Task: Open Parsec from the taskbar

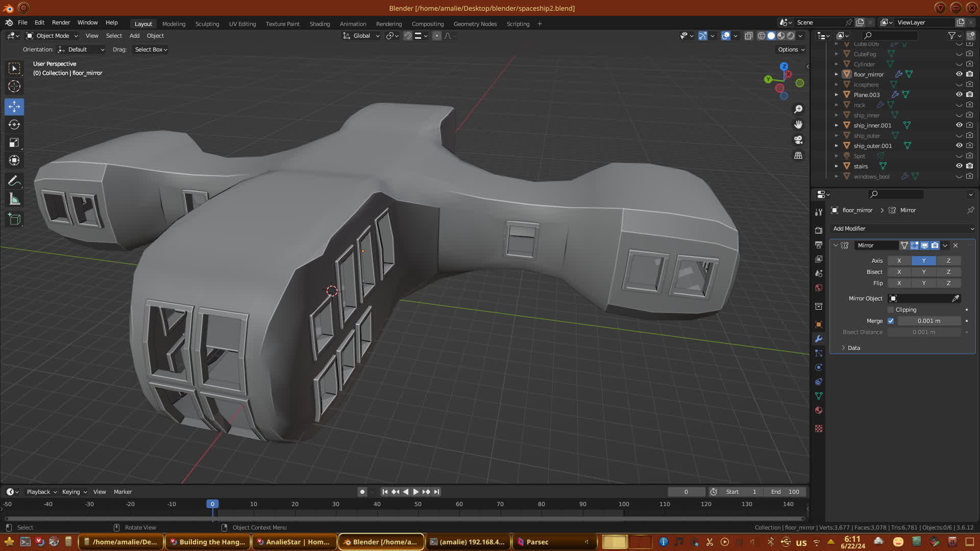Action: [537, 542]
